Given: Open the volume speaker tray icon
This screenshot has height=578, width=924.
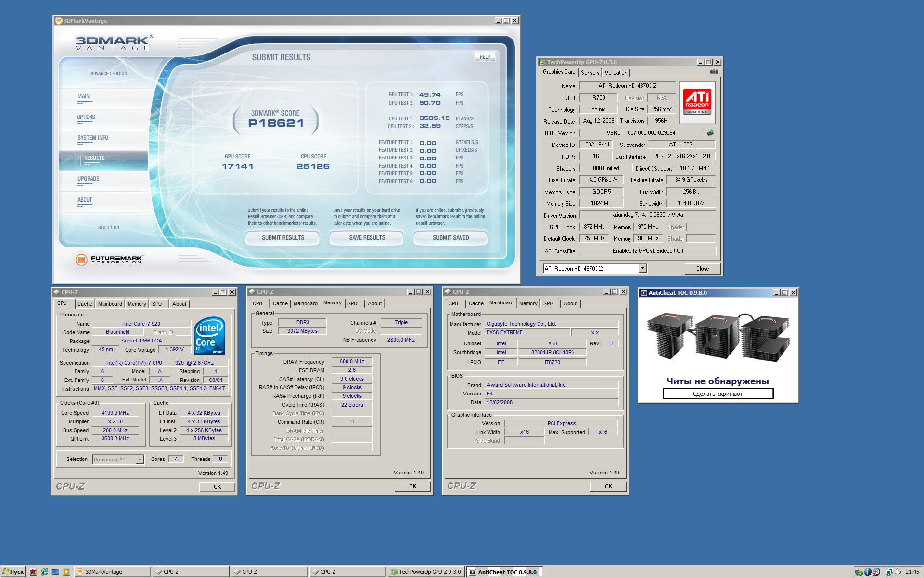Looking at the screenshot, I should (898, 572).
